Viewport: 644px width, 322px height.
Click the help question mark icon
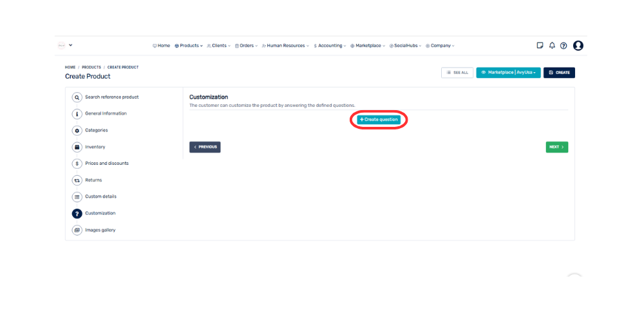tap(563, 46)
